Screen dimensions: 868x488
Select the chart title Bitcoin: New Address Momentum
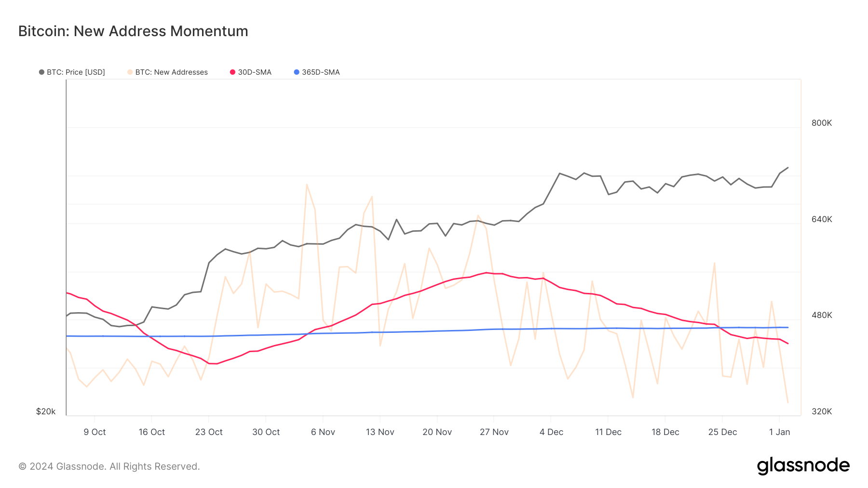pos(133,31)
